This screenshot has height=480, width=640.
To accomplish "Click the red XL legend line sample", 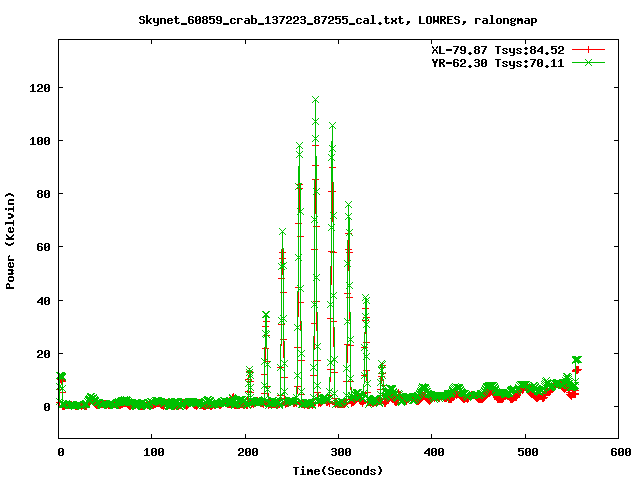I will point(588,50).
